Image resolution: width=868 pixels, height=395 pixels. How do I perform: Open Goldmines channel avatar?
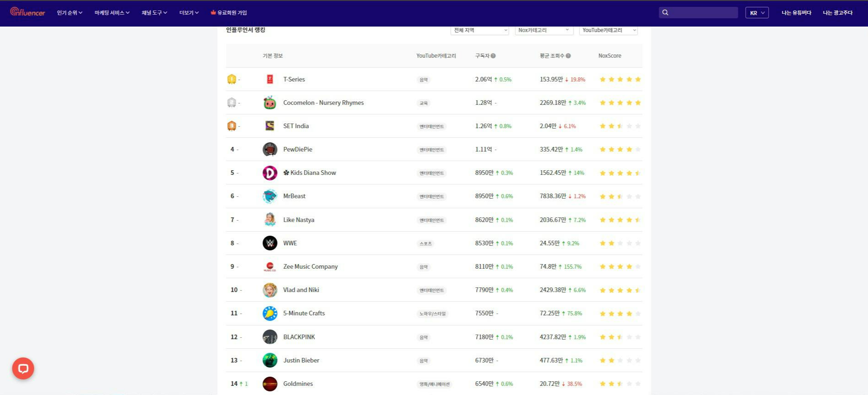[270, 384]
